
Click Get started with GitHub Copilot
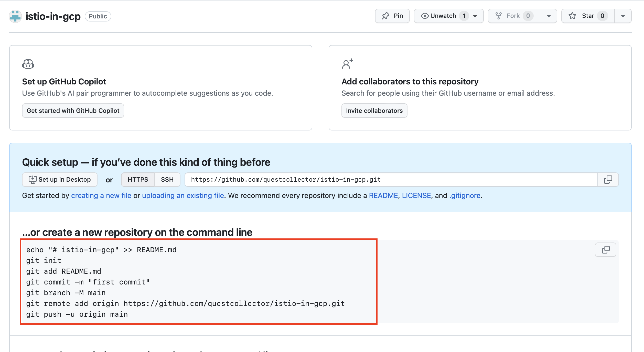click(73, 111)
